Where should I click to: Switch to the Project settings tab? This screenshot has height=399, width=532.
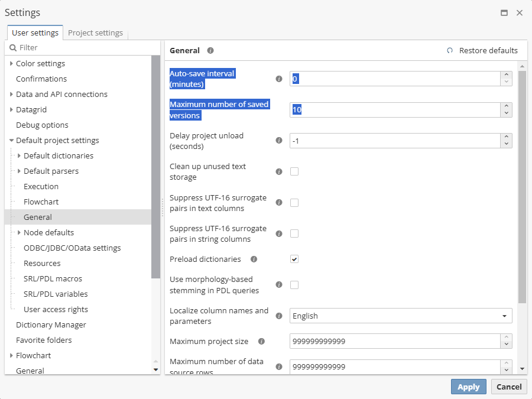click(x=95, y=33)
